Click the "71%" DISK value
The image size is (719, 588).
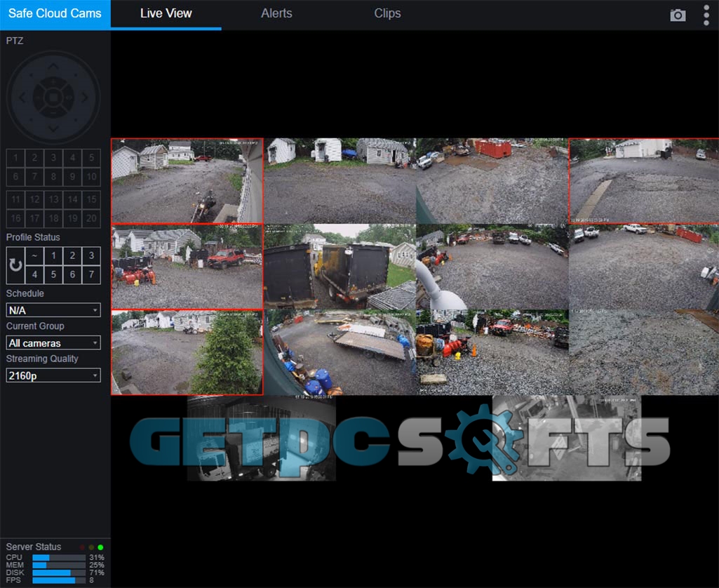coord(97,573)
